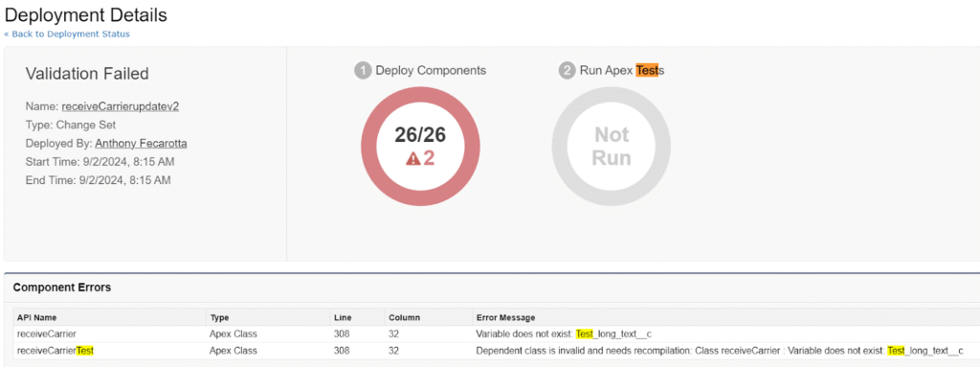Click the Type column header
This screenshot has width=980, height=367.
point(219,317)
